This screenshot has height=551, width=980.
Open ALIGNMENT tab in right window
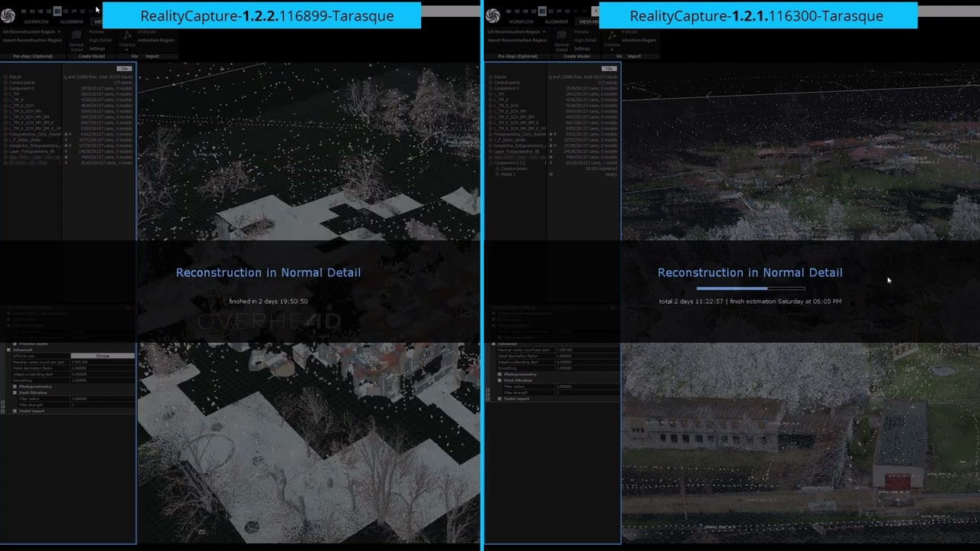(556, 22)
